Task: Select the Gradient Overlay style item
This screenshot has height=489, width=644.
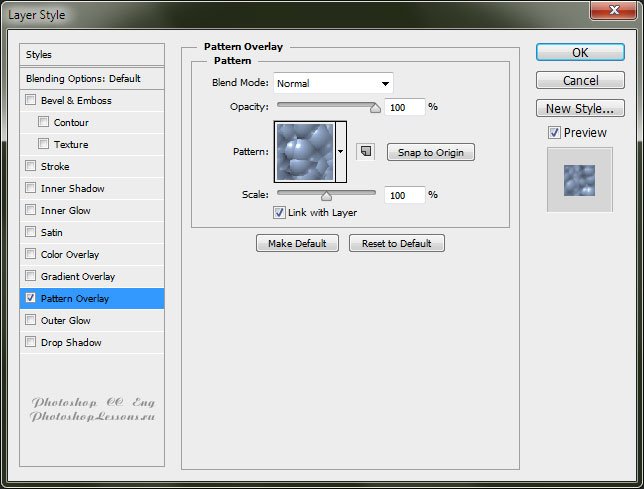Action: (x=78, y=276)
